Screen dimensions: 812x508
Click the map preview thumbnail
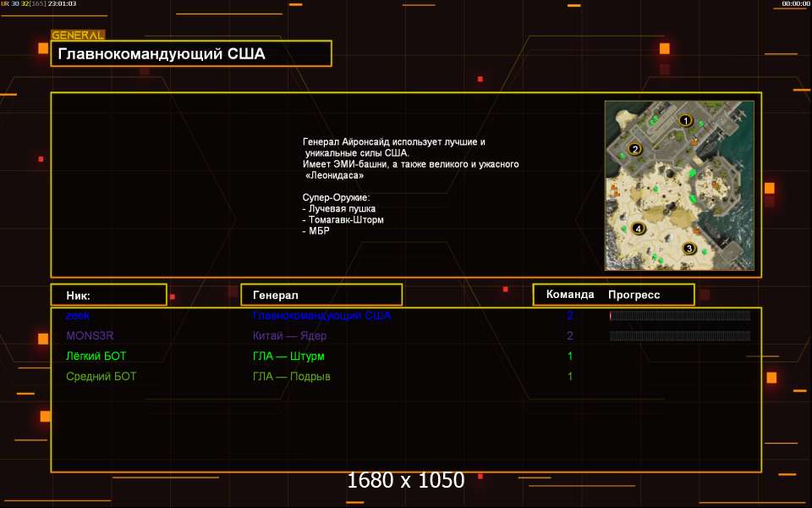click(x=679, y=185)
